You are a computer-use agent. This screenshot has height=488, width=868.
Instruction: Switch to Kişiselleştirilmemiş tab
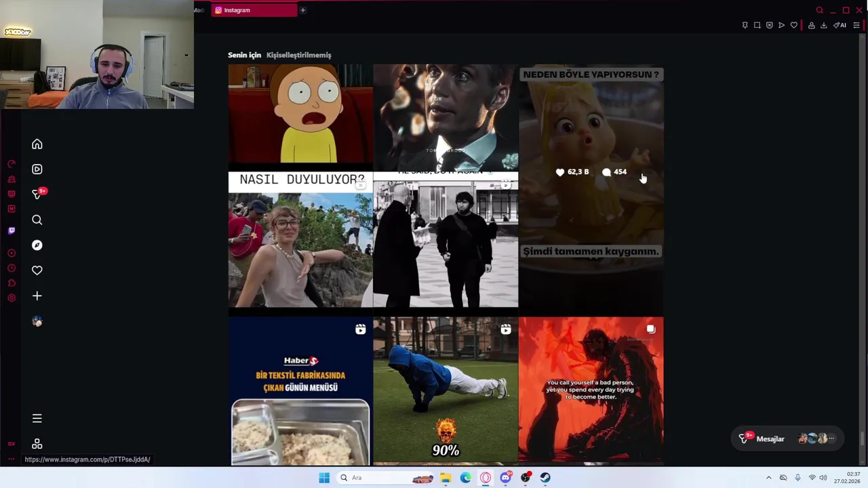click(299, 55)
